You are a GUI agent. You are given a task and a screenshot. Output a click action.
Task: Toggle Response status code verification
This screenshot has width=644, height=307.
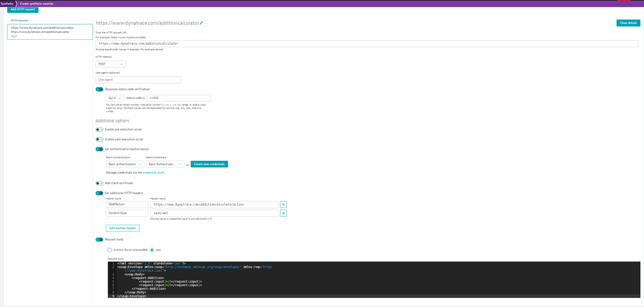pos(99,89)
